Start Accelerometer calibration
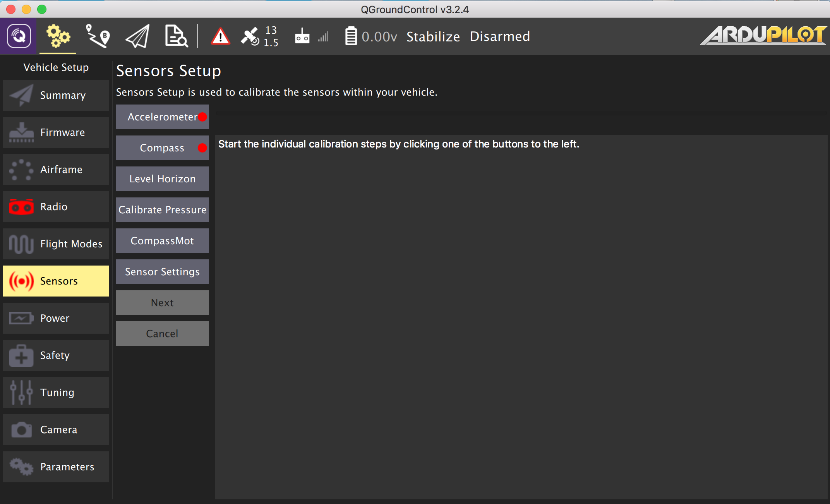Viewport: 830px width, 504px height. pyautogui.click(x=162, y=117)
